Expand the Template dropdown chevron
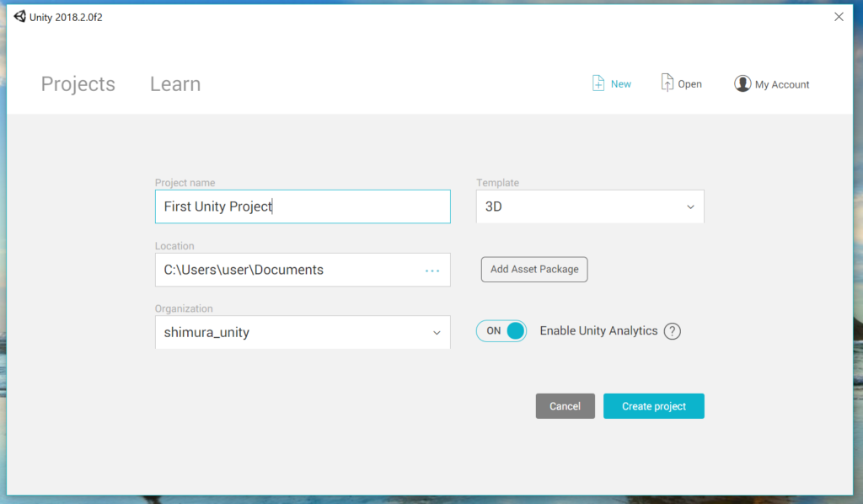 pos(690,206)
